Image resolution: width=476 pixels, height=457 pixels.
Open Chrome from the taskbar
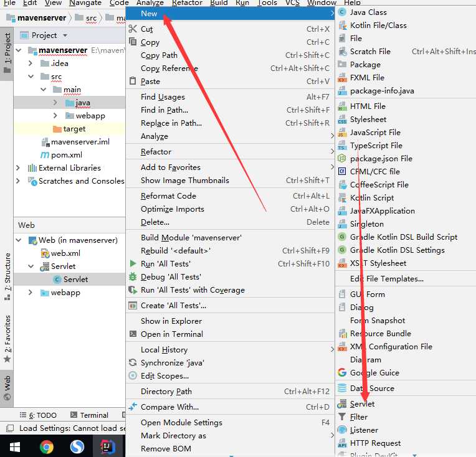click(47, 446)
